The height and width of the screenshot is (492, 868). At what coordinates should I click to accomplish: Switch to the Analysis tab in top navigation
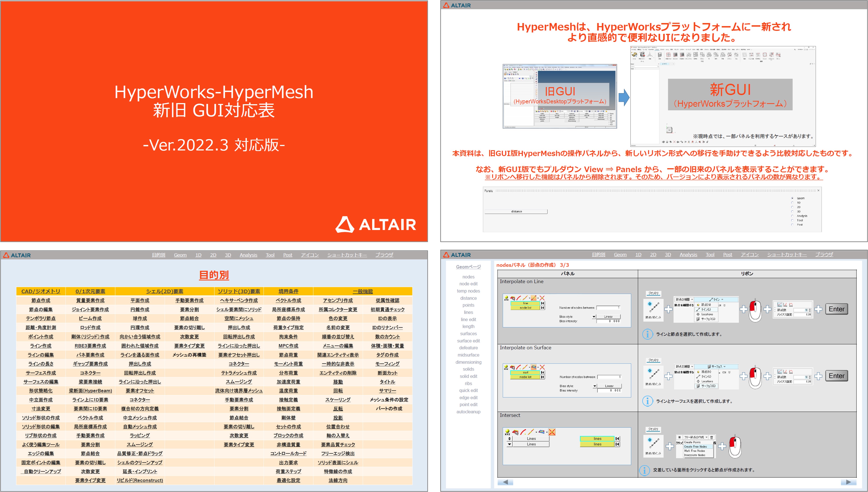(688, 254)
